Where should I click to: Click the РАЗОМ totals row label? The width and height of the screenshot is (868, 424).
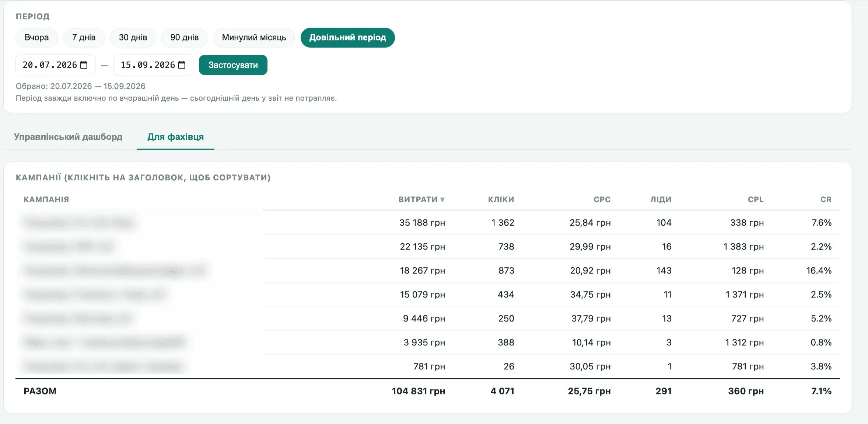coord(40,391)
